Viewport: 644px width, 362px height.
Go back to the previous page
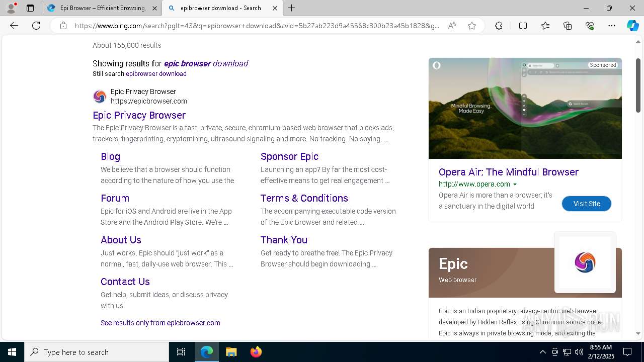[x=14, y=26]
